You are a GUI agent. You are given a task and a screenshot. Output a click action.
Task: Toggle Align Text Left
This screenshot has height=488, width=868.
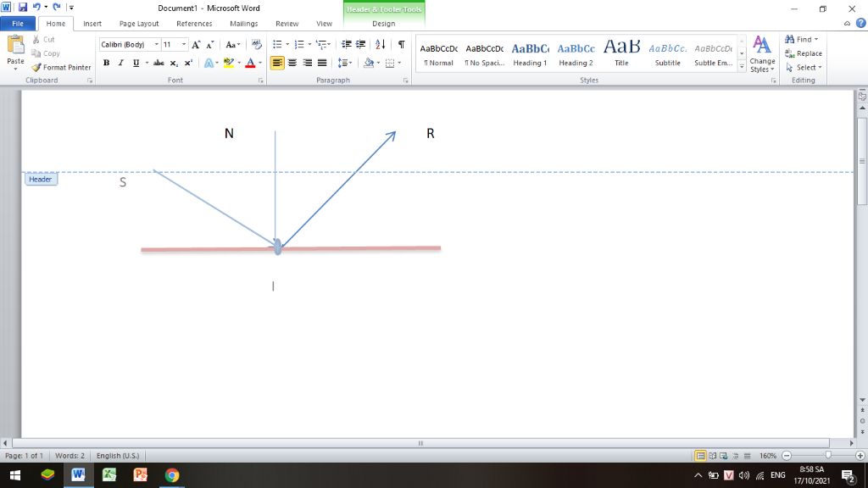(x=277, y=63)
